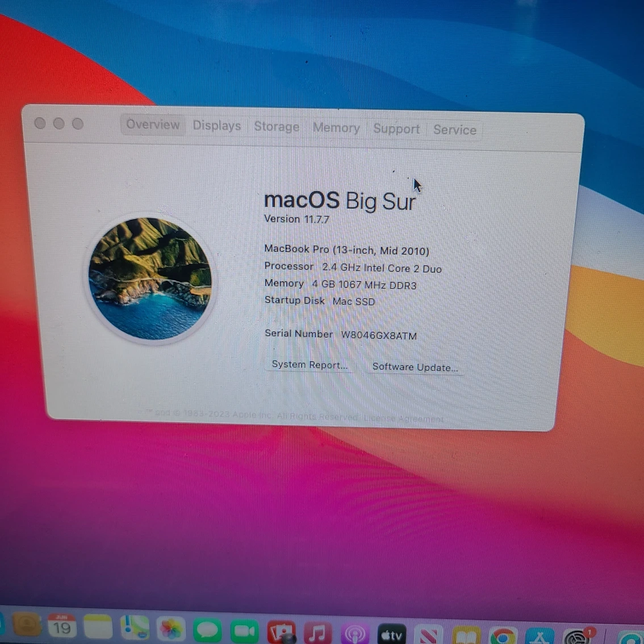Open Software Update
Screen dimensions: 644x644
pyautogui.click(x=415, y=367)
